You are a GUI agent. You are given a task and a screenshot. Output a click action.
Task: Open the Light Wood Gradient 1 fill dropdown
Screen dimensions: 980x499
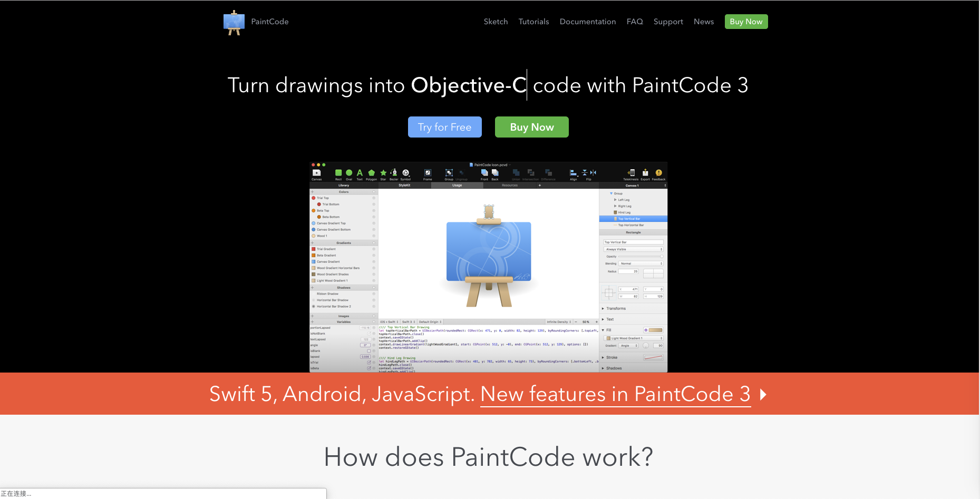(x=634, y=338)
